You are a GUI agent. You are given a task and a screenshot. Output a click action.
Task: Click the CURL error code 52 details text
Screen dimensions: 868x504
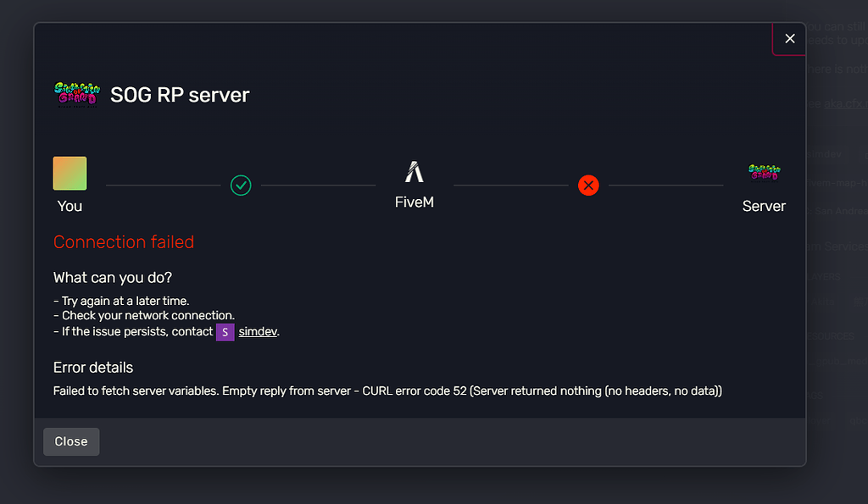(x=387, y=391)
